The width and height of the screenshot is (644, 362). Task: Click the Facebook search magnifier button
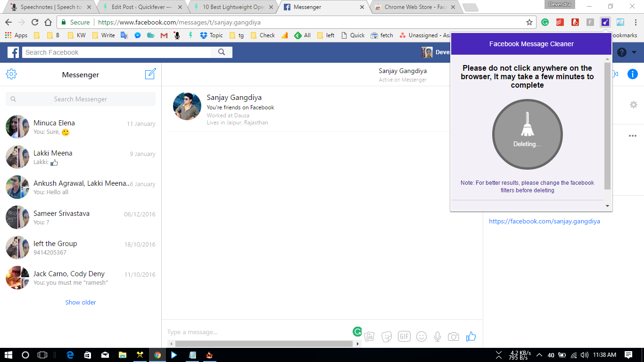point(222,52)
